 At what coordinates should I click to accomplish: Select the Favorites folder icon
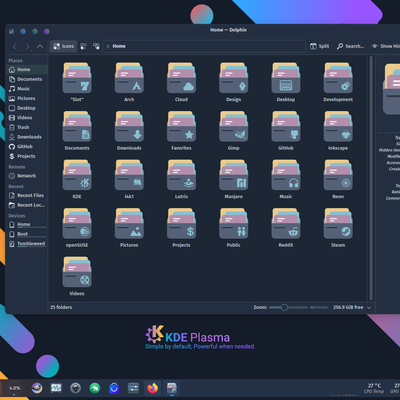point(181,127)
